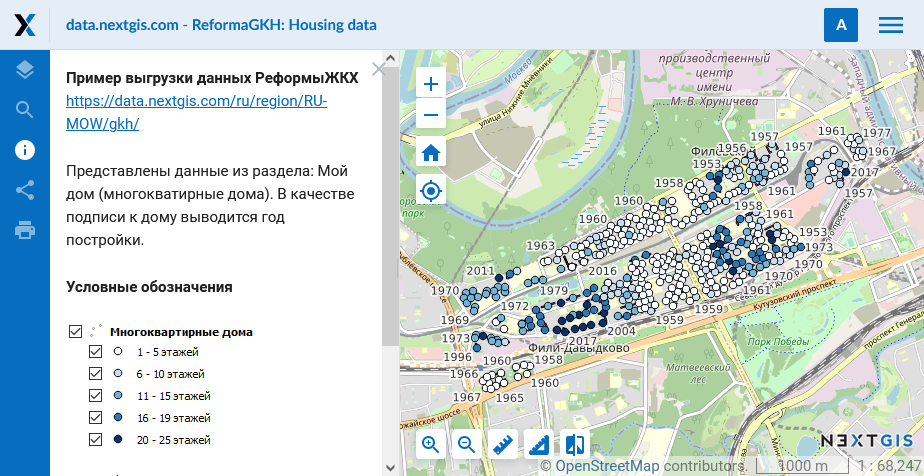Zoom in with the plus map button

pyautogui.click(x=431, y=84)
